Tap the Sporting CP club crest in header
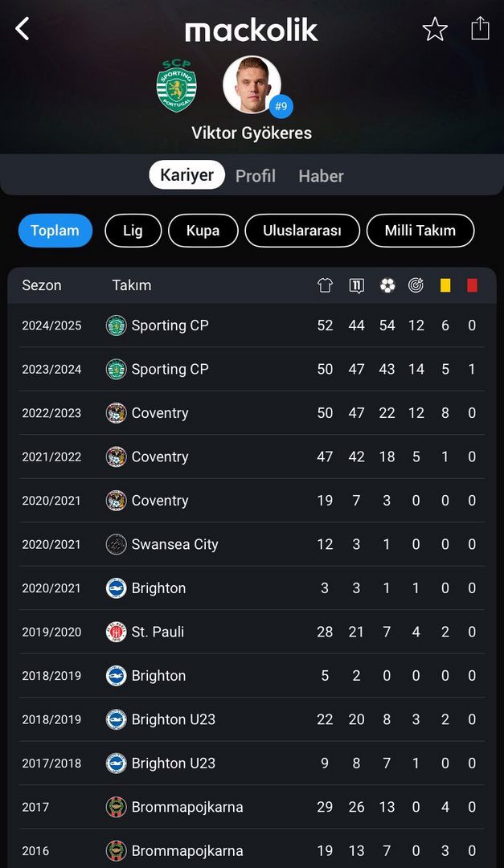 pyautogui.click(x=176, y=86)
